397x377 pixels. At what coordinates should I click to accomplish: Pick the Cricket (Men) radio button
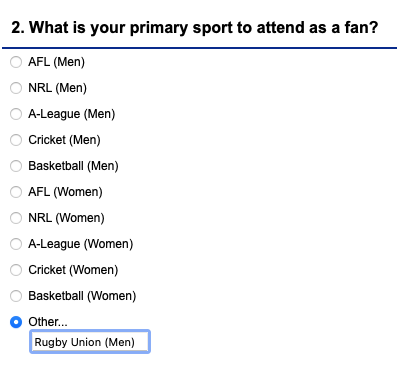click(x=16, y=140)
